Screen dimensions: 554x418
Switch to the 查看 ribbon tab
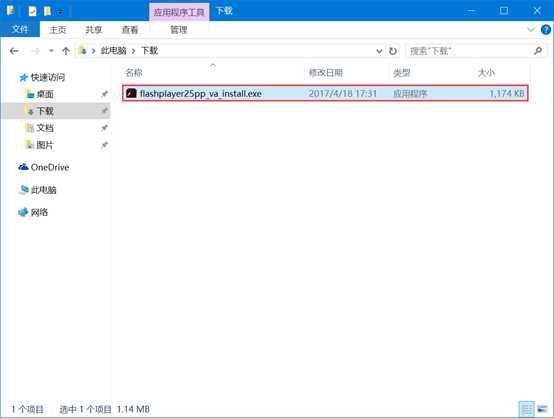click(x=130, y=30)
